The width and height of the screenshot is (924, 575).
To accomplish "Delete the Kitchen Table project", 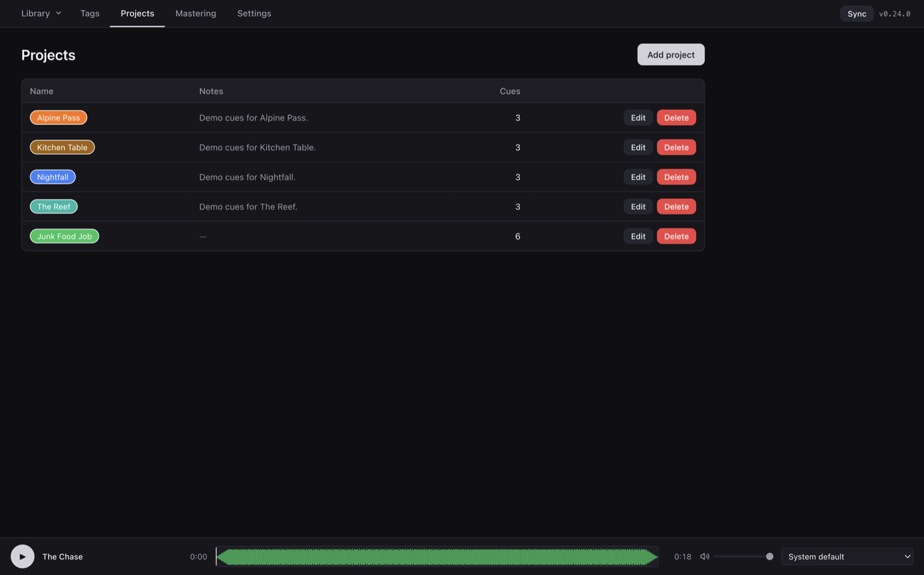I will [676, 147].
